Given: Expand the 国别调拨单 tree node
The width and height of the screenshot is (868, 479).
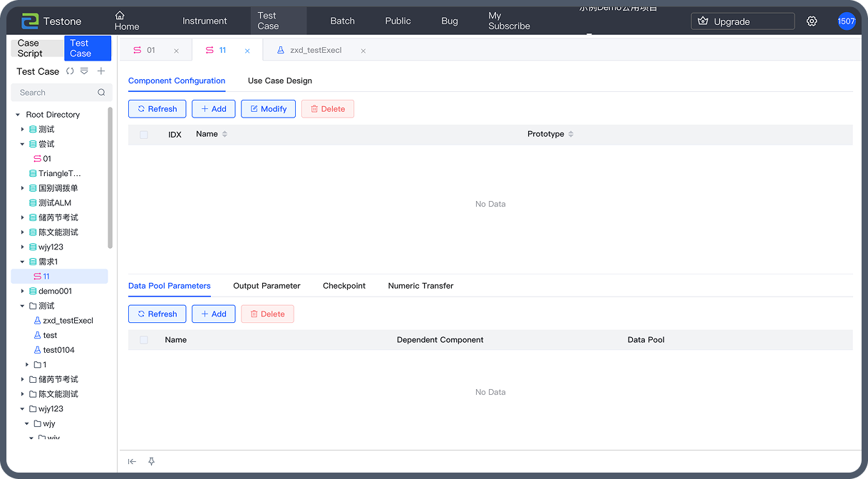Looking at the screenshot, I should coord(23,189).
